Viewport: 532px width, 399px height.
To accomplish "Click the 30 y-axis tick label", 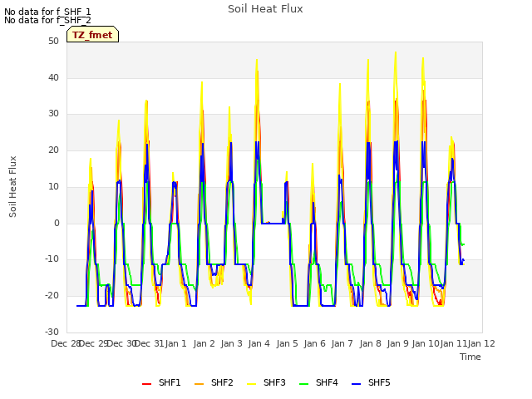I will coord(53,114).
